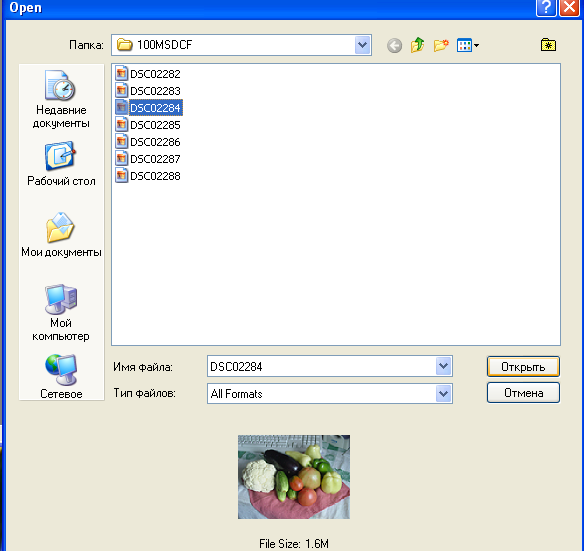Click the DSC02288 file name
This screenshot has height=551, width=584.
point(155,176)
